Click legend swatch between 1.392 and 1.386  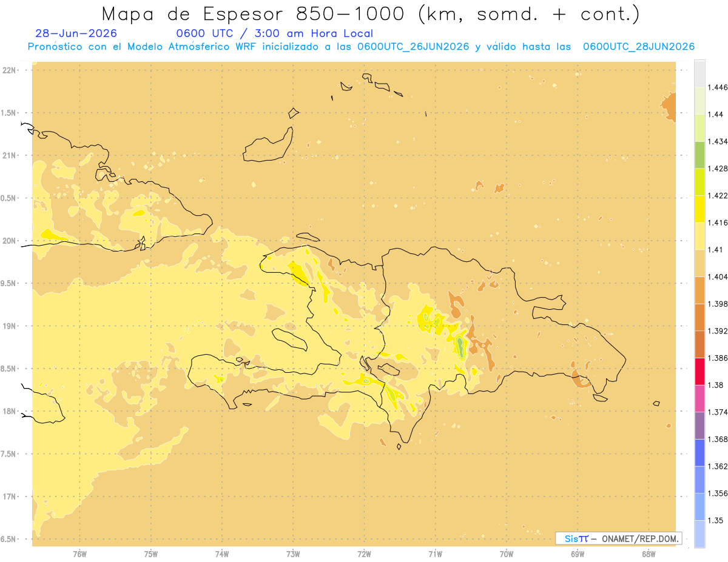(699, 344)
